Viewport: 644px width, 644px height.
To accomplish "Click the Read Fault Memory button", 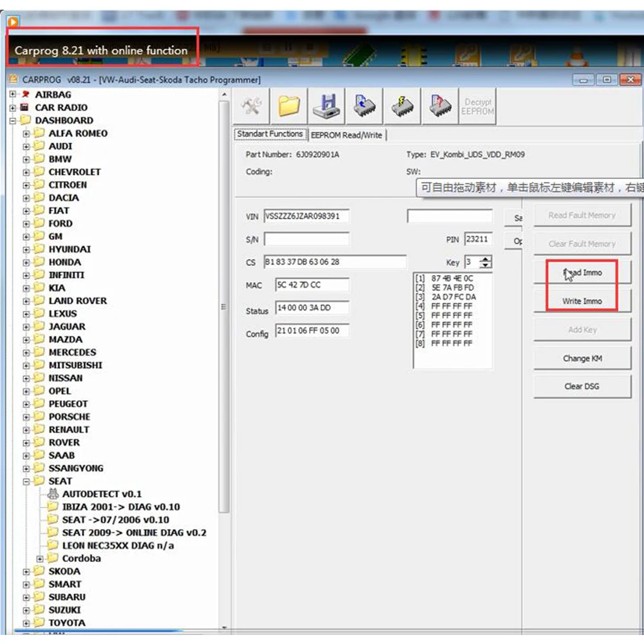I will point(582,215).
